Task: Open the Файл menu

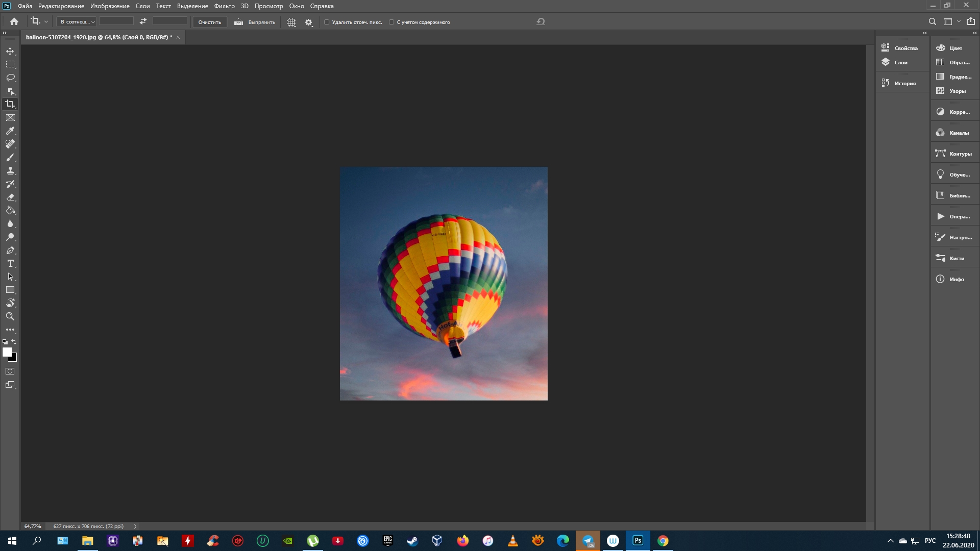Action: (x=24, y=6)
